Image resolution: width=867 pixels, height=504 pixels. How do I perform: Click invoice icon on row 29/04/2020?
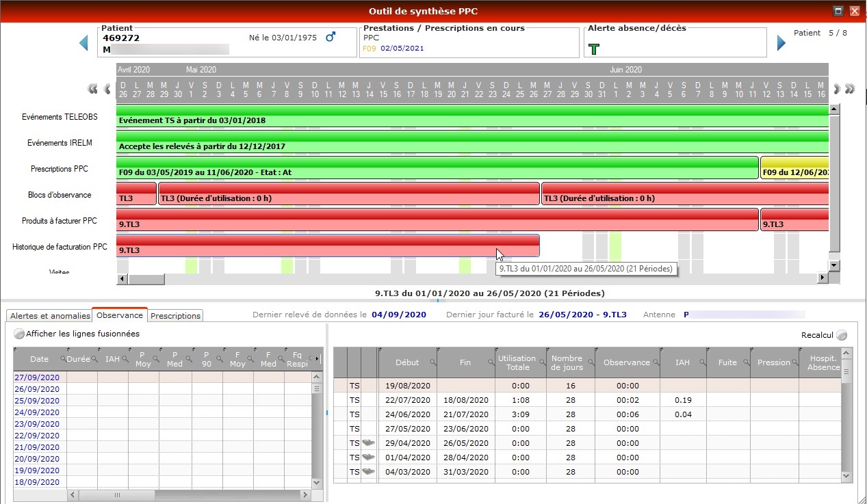(x=368, y=442)
